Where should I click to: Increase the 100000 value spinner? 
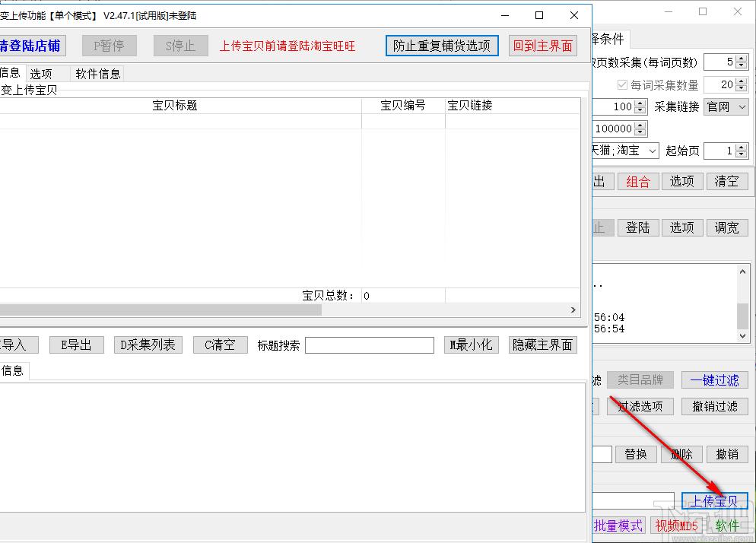tap(640, 125)
